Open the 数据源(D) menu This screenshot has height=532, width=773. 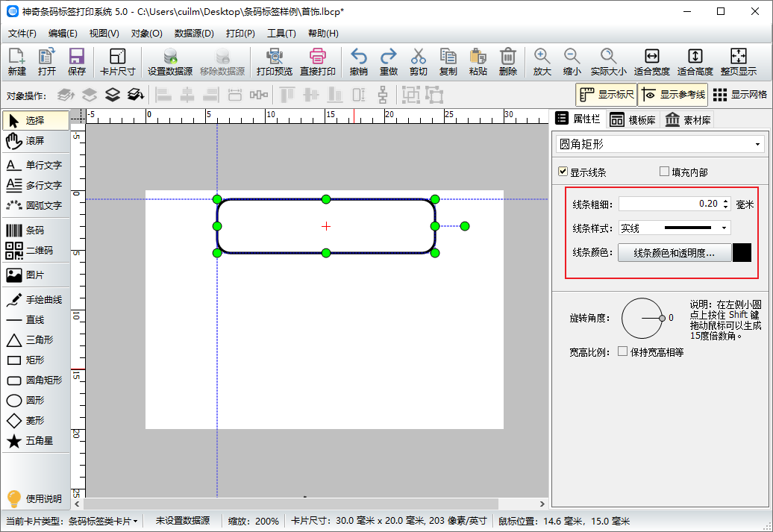pos(194,34)
